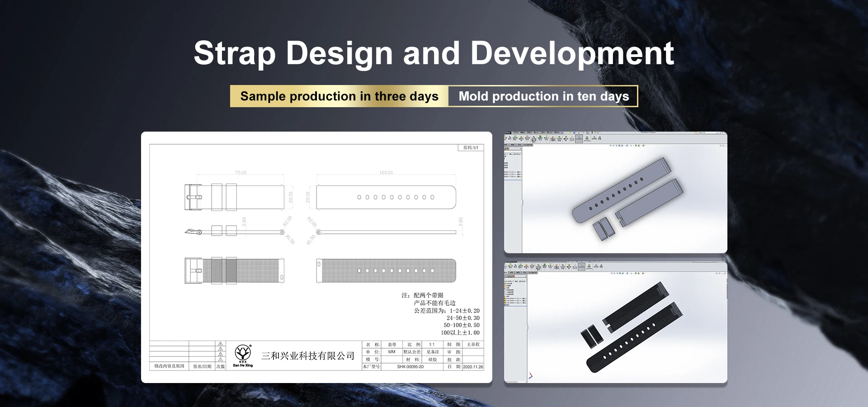Click the Sample production in three days banner
The height and width of the screenshot is (407, 868).
(339, 96)
